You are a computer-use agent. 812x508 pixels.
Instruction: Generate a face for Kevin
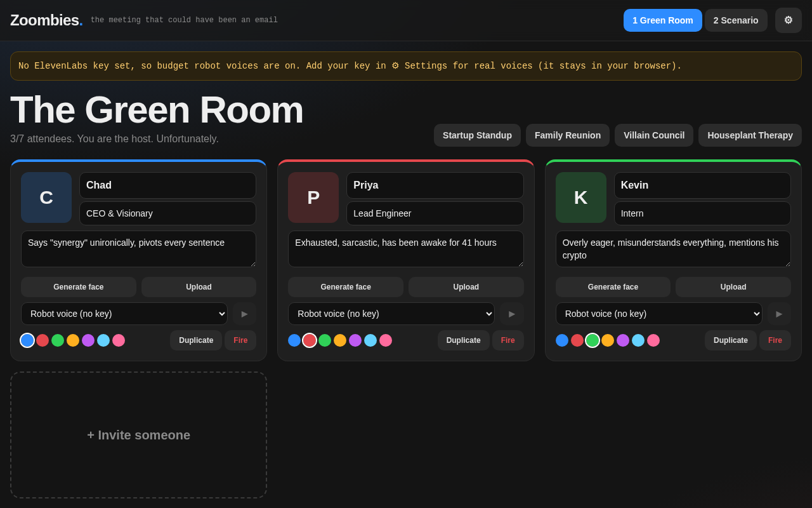(613, 287)
